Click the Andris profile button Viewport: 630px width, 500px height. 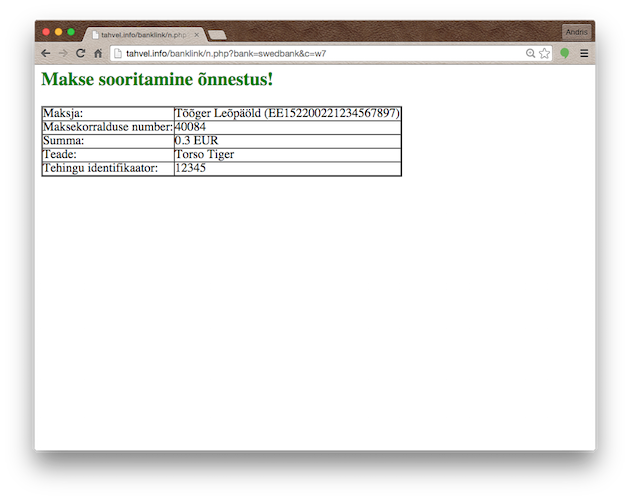click(577, 33)
